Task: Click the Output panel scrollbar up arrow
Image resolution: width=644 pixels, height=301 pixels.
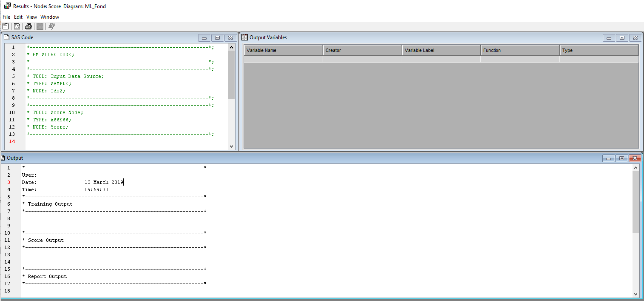Action: tap(636, 167)
